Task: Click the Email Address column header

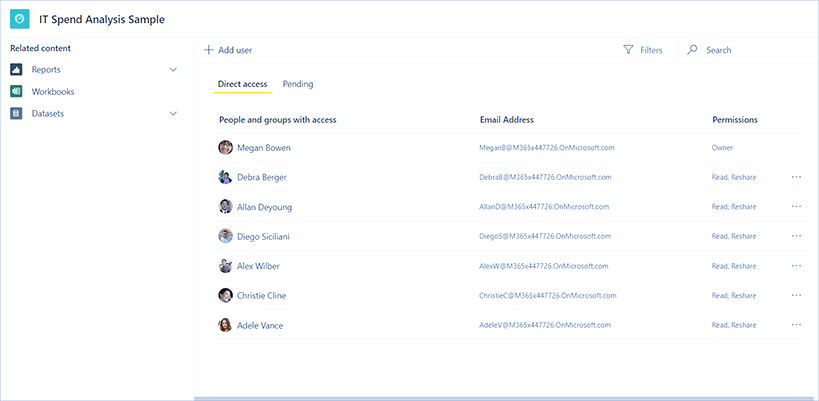Action: click(507, 120)
